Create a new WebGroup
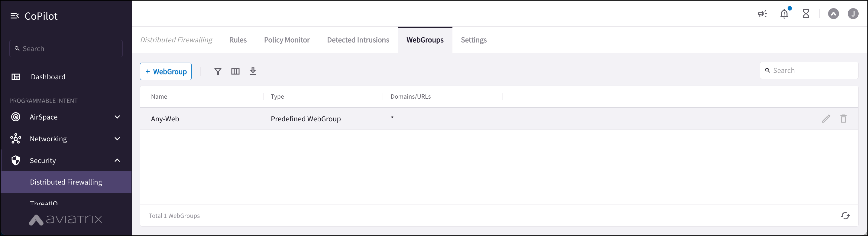Viewport: 868px width, 236px height. pyautogui.click(x=165, y=71)
